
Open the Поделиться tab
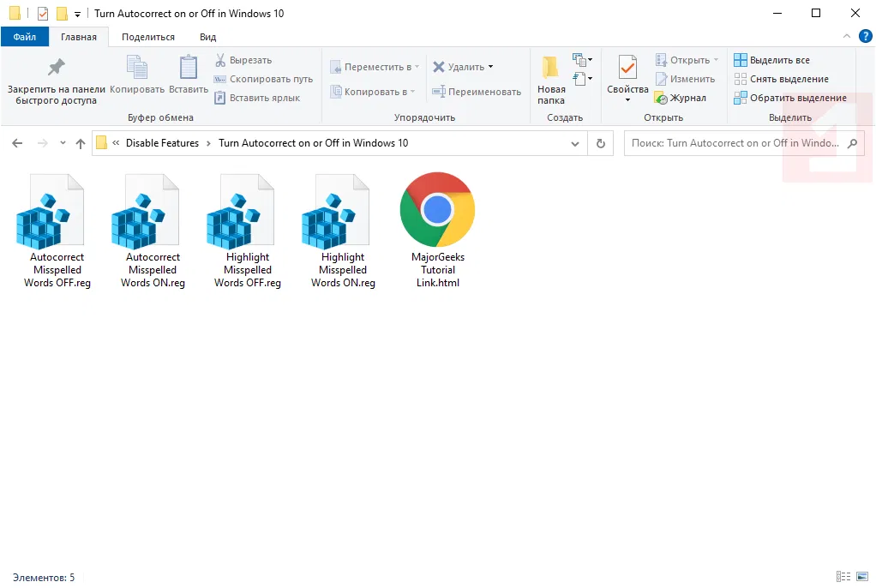pos(148,37)
